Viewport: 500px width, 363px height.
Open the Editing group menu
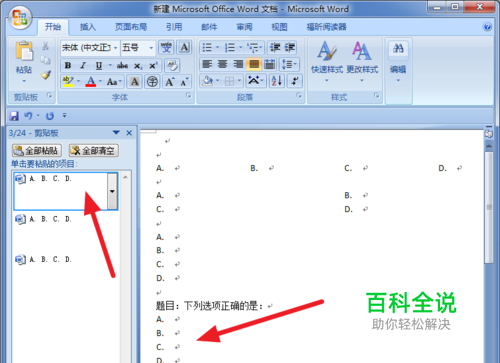pyautogui.click(x=398, y=62)
